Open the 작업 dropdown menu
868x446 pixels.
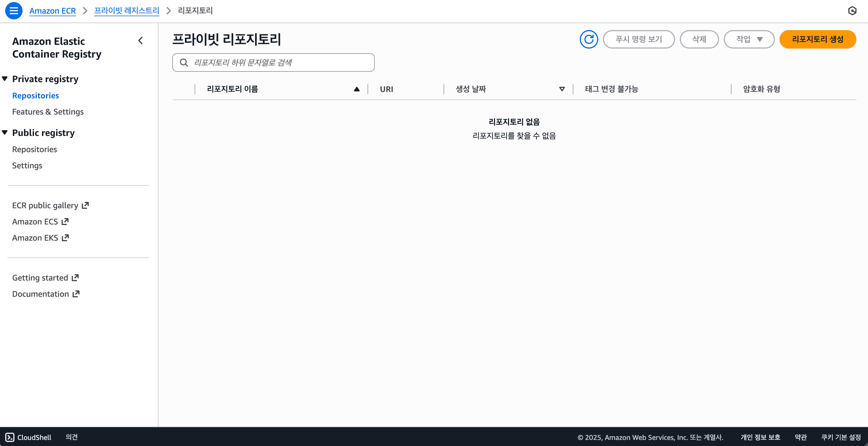[x=749, y=39]
